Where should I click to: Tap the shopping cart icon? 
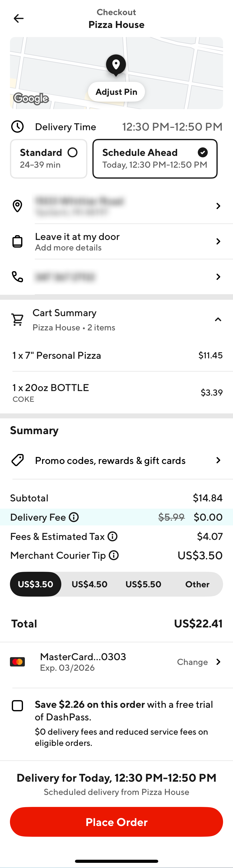coord(18,319)
